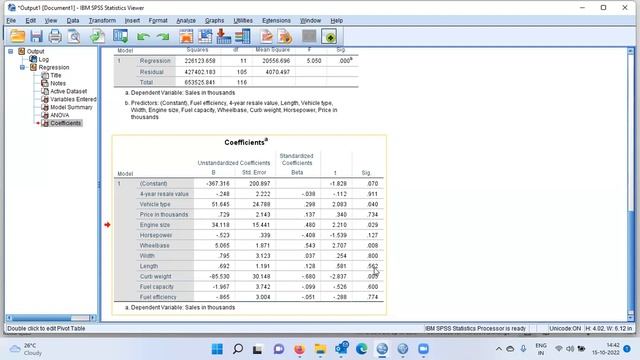
Task: Click the Go to Variable icon
Action: (224, 36)
